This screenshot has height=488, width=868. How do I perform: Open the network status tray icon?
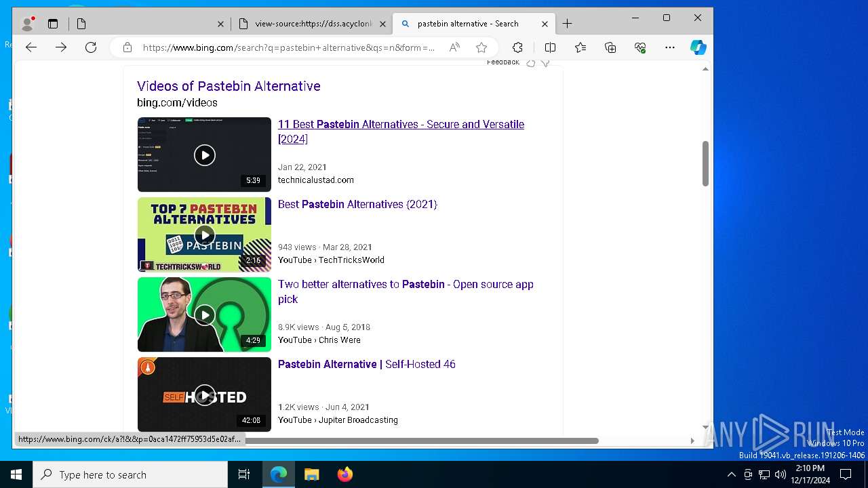click(x=764, y=474)
